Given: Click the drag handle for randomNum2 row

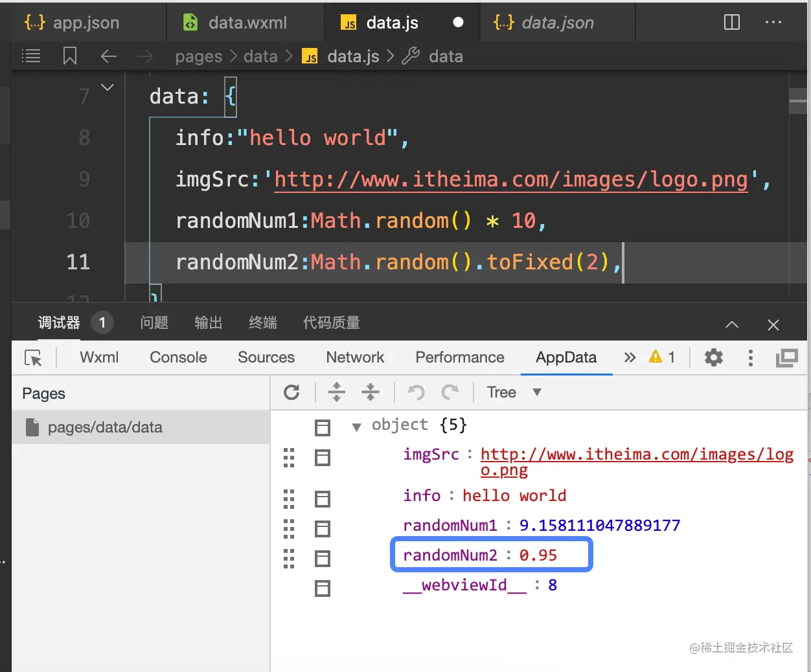Looking at the screenshot, I should tap(289, 558).
